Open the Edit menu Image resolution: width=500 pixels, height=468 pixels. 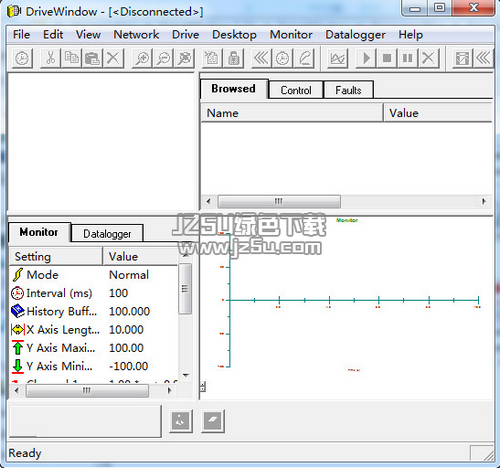coord(53,34)
